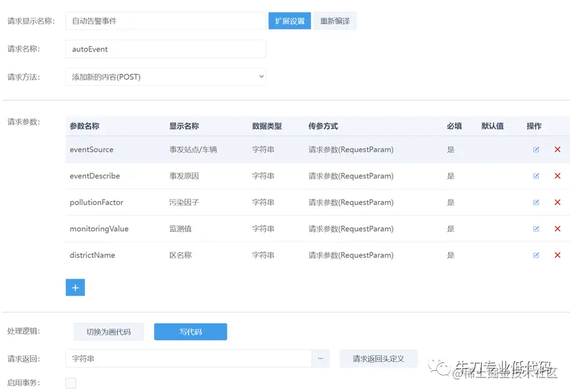Click the 写代码 button
570x392 pixels.
click(x=190, y=331)
